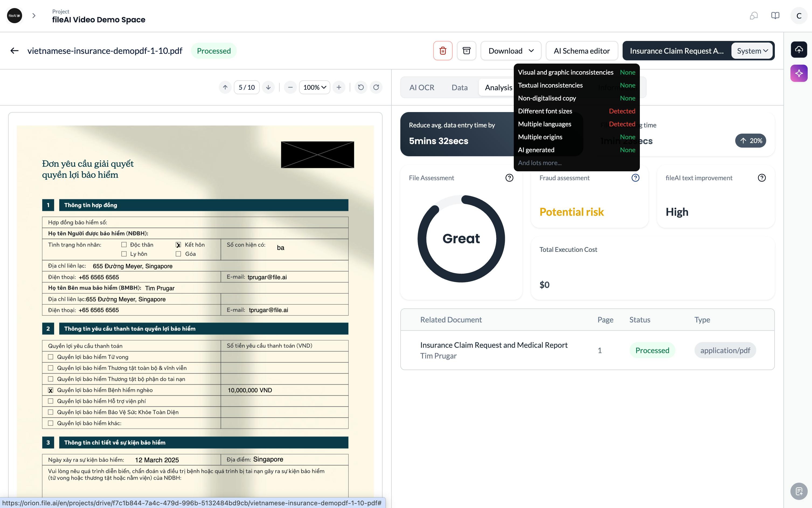Rotate document clockwise
The height and width of the screenshot is (508, 812).
click(x=376, y=87)
